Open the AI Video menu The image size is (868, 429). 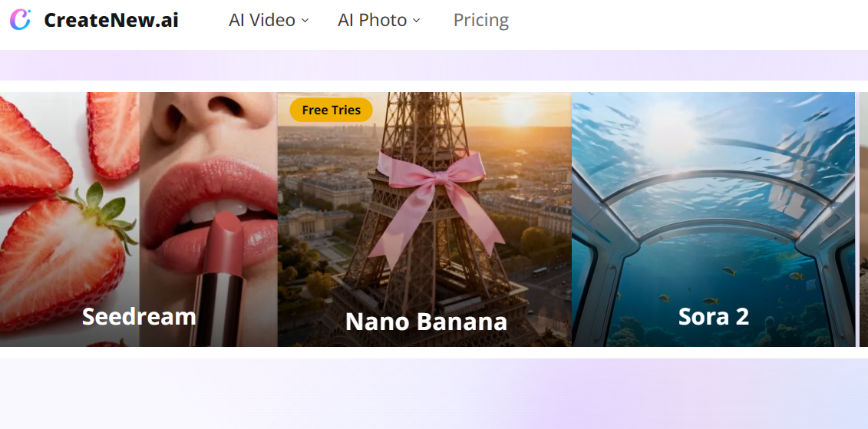(x=262, y=20)
